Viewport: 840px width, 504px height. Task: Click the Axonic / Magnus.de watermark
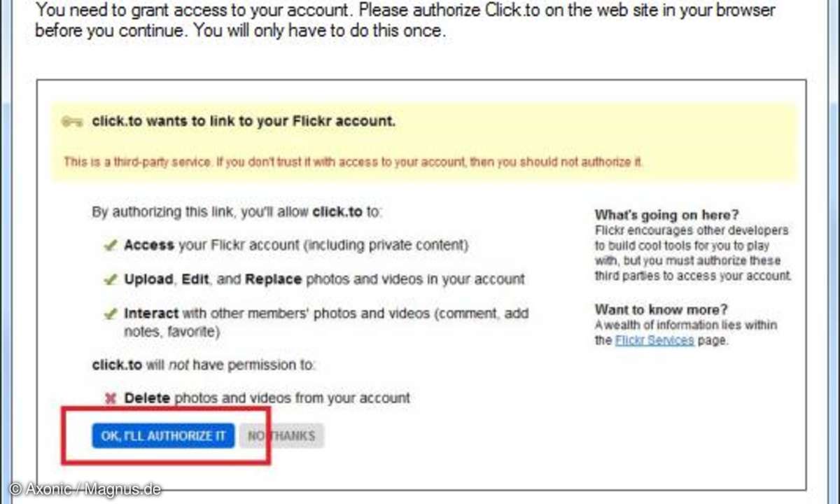click(x=85, y=489)
